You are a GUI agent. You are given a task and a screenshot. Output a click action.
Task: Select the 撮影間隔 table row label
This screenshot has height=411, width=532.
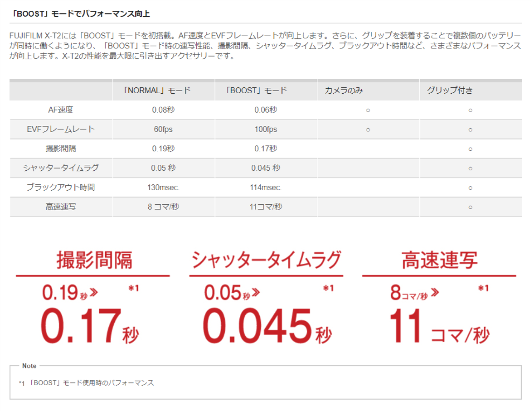(x=61, y=149)
